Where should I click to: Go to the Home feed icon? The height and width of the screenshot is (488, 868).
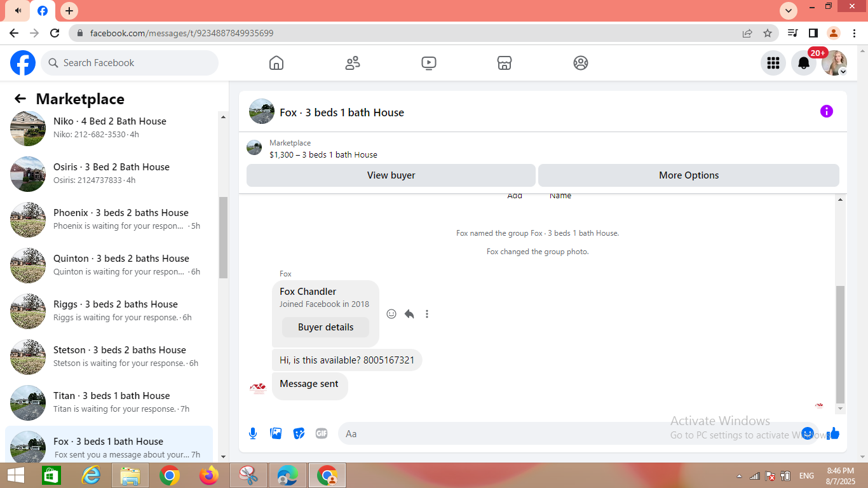coord(276,63)
